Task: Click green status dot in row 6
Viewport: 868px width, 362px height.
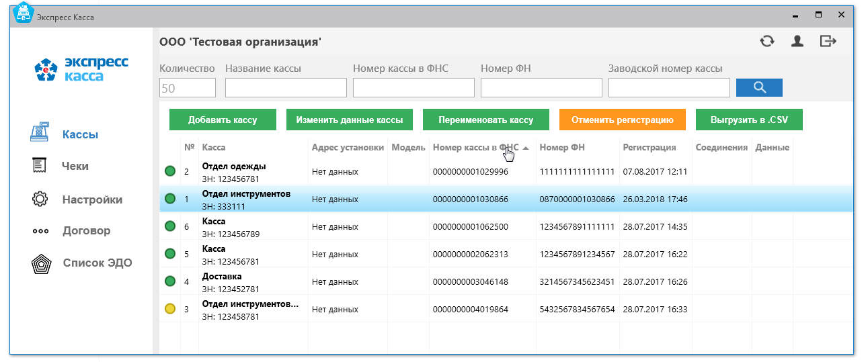Action: pyautogui.click(x=170, y=226)
